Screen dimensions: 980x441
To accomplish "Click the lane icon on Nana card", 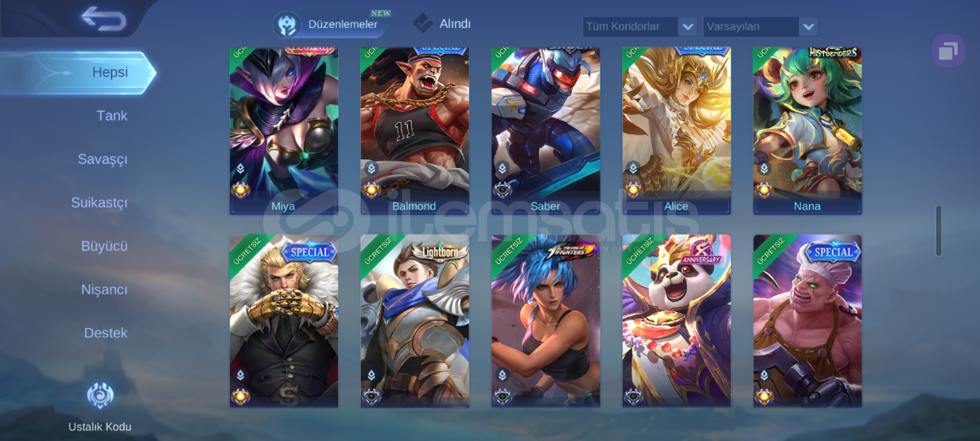I will click(764, 168).
